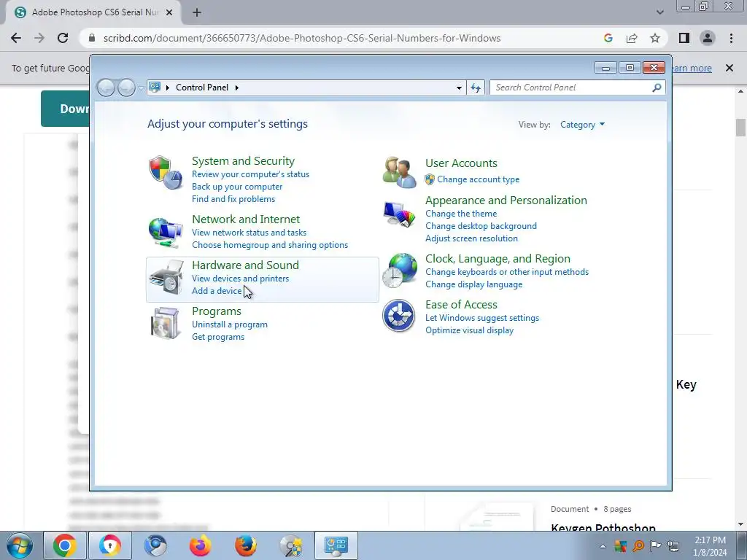The width and height of the screenshot is (747, 560).
Task: Click Review your computer's status
Action: [x=251, y=174]
